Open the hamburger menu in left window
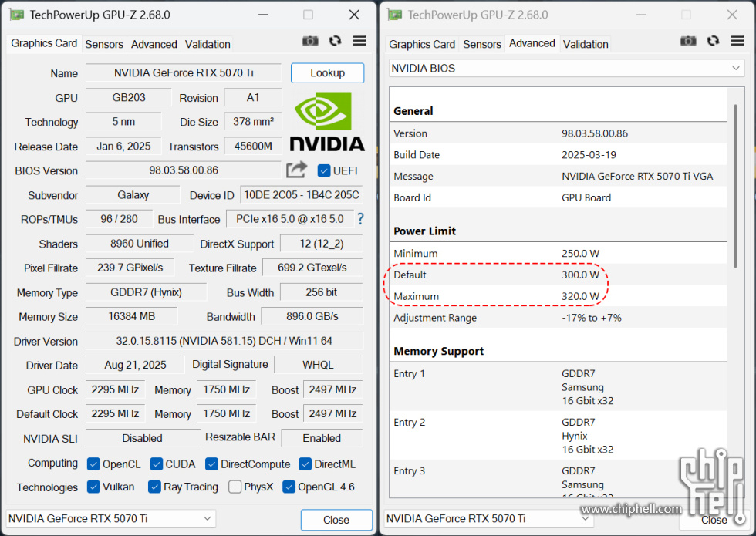Viewport: 756px width, 536px height. pos(359,41)
